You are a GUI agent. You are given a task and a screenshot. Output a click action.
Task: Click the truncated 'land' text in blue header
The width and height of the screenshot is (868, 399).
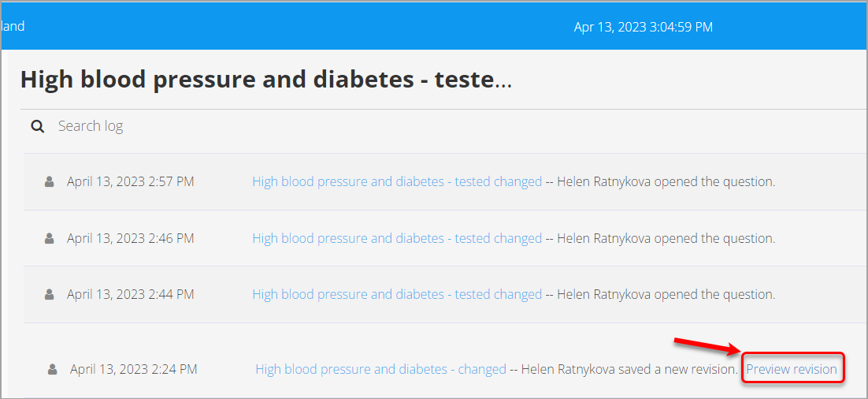pos(13,26)
